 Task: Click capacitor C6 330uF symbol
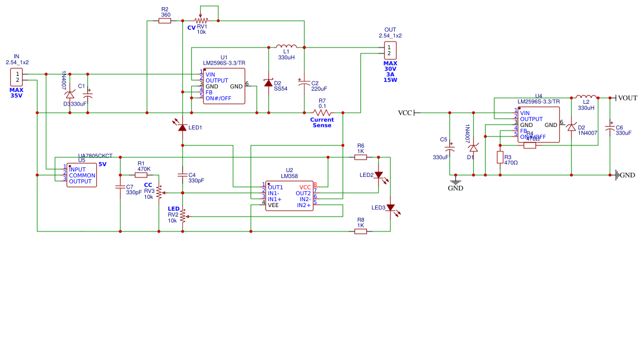click(x=610, y=126)
